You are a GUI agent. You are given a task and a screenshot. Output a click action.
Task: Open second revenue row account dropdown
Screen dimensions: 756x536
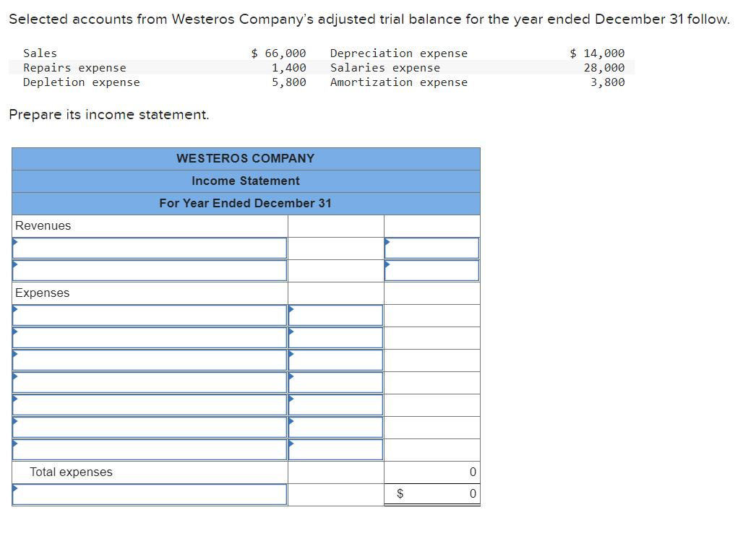pyautogui.click(x=150, y=270)
